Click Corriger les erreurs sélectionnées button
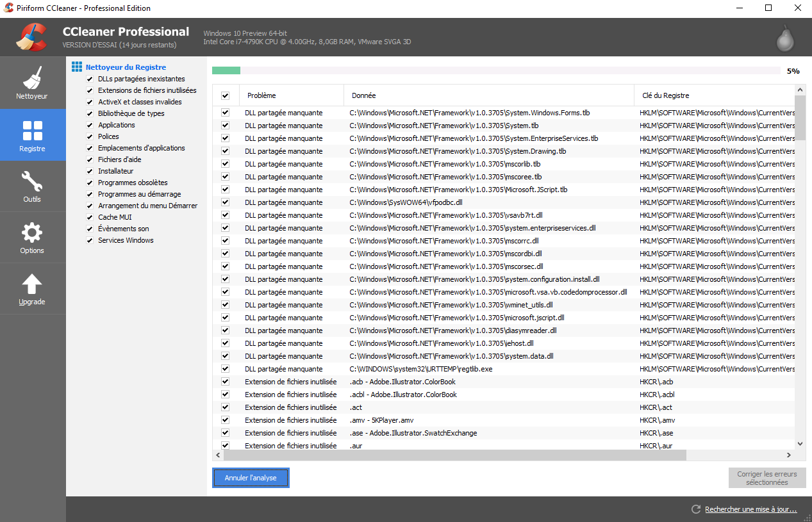Screen dimensions: 812x522 tap(767, 478)
